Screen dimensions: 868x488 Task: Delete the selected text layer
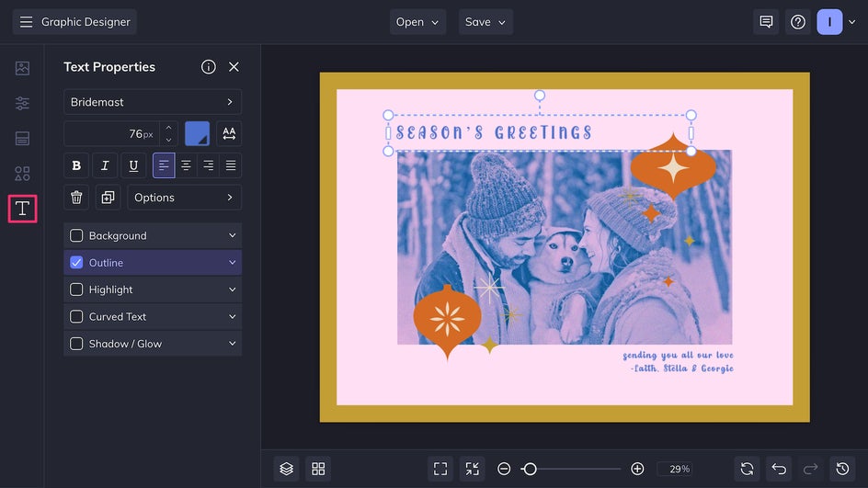click(x=76, y=198)
